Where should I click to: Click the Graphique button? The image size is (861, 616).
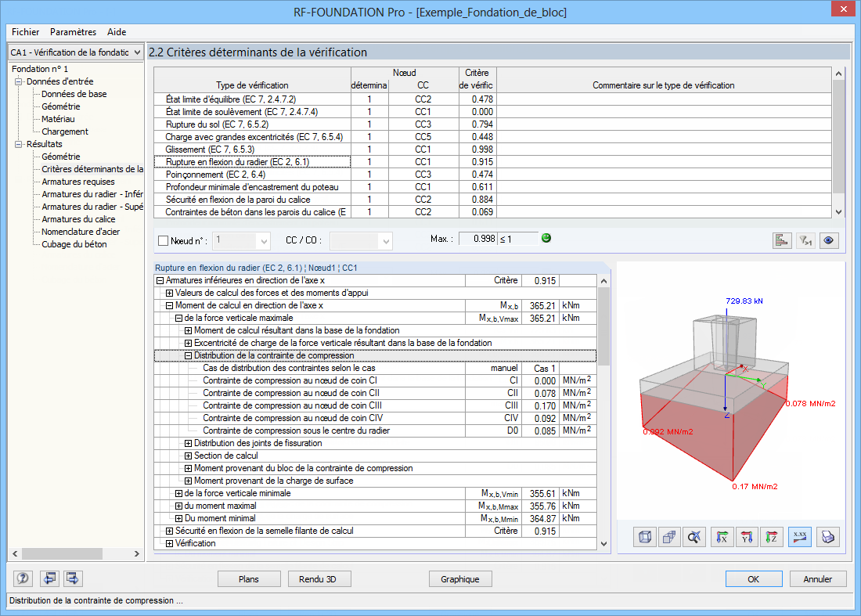click(x=460, y=579)
